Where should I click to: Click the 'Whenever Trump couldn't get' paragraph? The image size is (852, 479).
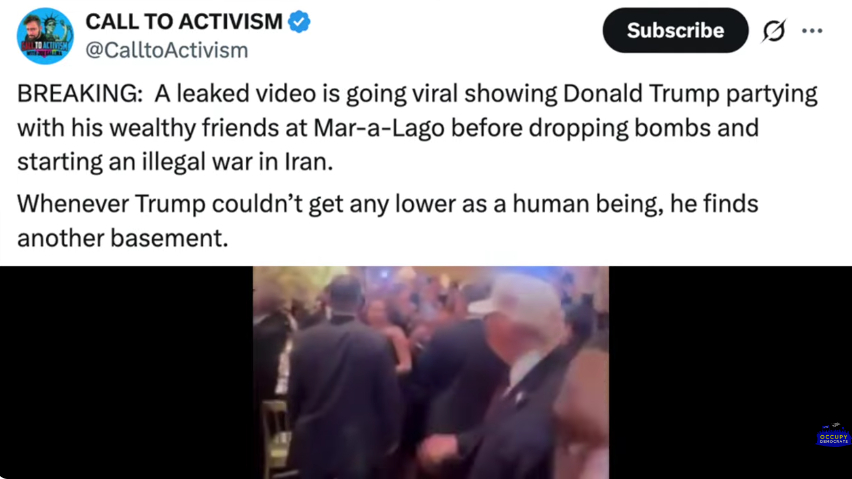tap(387, 204)
